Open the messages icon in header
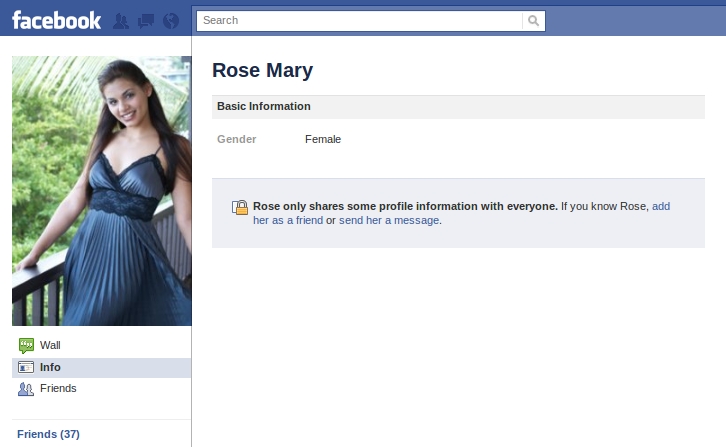 tap(146, 21)
